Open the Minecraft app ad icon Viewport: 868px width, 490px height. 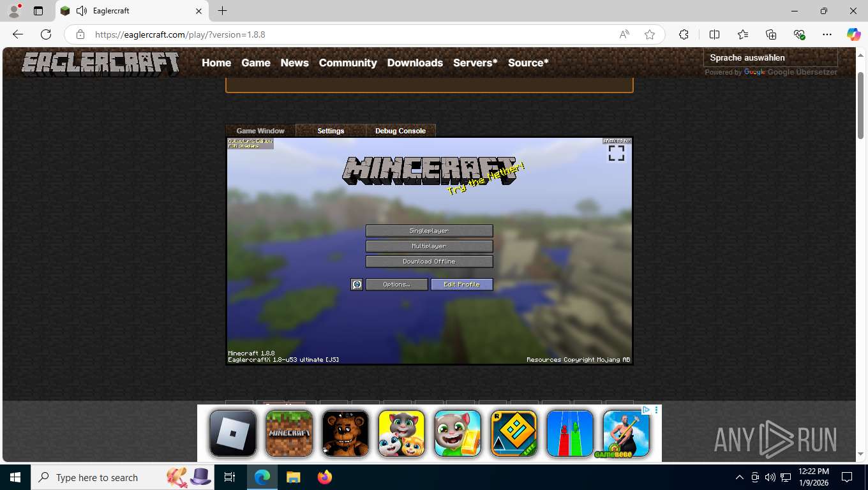point(289,433)
